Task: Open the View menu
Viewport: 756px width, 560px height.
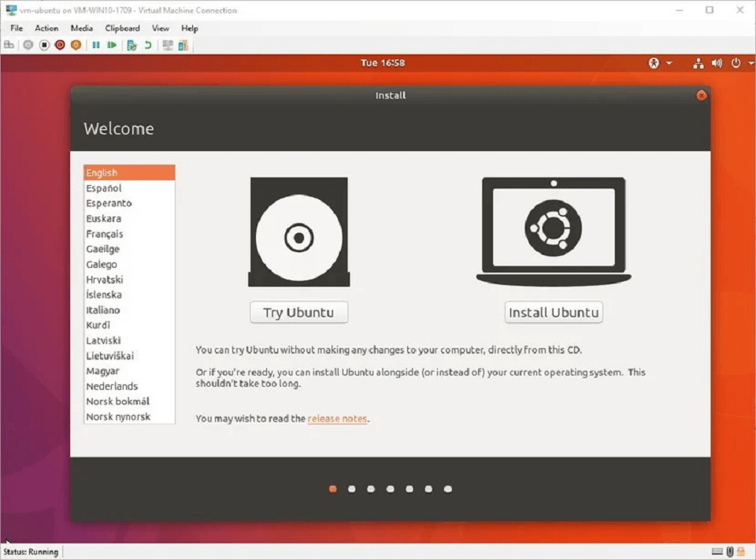Action: 161,28
